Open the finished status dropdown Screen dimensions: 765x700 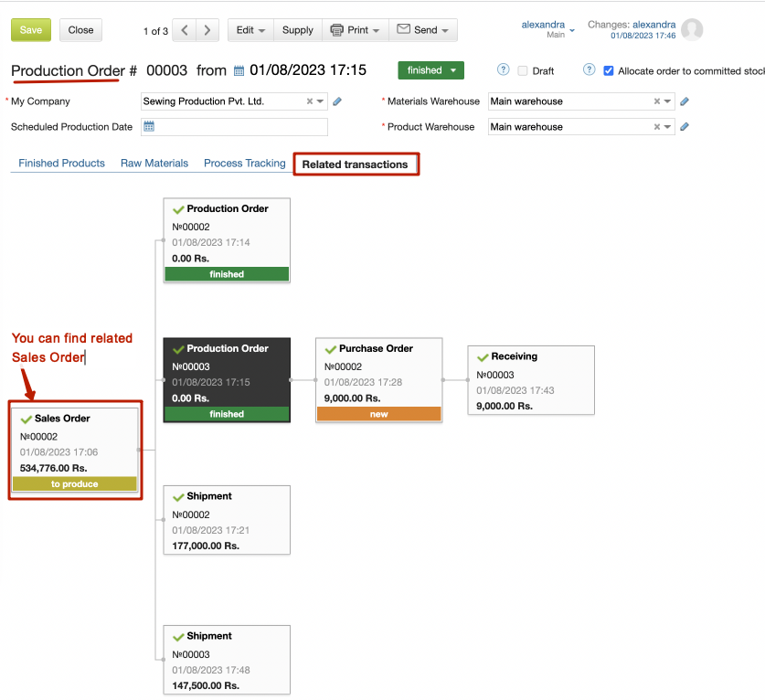[x=430, y=70]
